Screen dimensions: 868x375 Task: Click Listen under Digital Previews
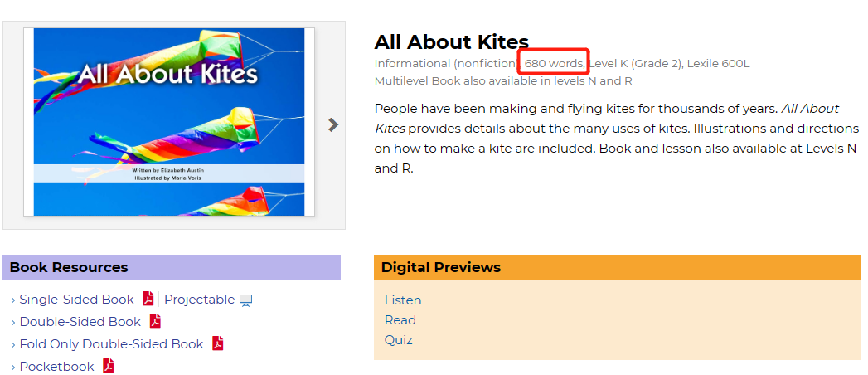403,300
